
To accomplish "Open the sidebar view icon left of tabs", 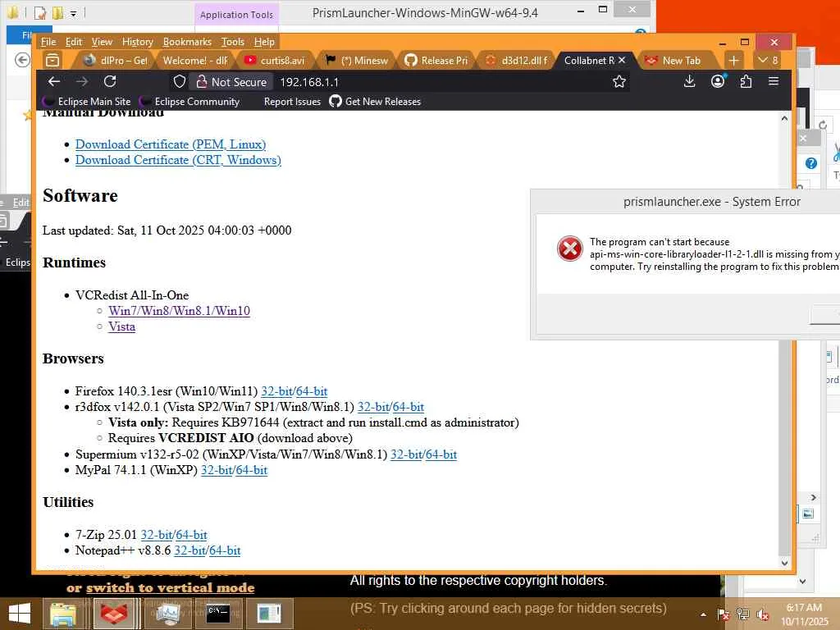I will (x=52, y=61).
